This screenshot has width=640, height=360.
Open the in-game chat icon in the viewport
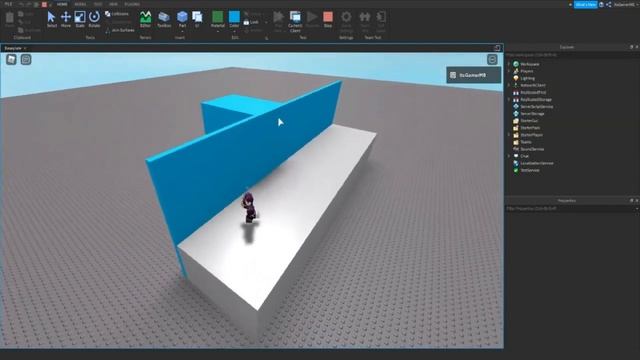(26, 60)
